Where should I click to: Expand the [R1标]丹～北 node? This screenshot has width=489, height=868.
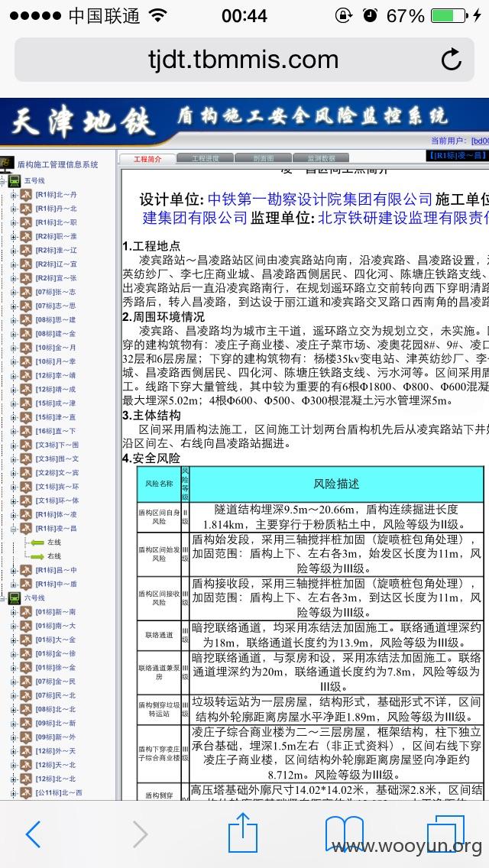[x=14, y=208]
